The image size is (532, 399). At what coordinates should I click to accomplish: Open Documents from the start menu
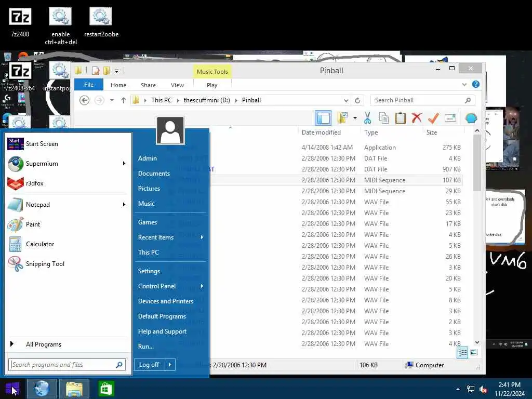click(154, 174)
